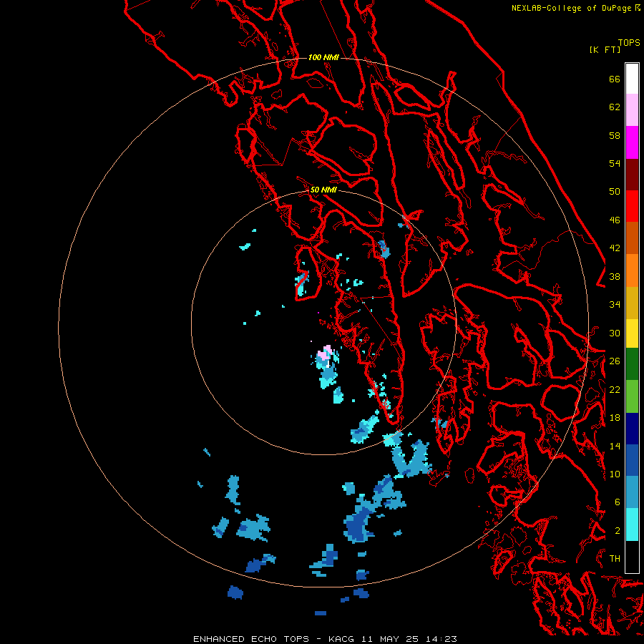Click the 34 legend value
Screen dimensions: 644x644
(x=615, y=305)
